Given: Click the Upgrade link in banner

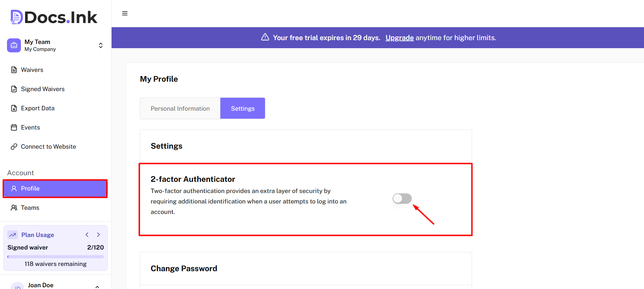Looking at the screenshot, I should (x=400, y=38).
